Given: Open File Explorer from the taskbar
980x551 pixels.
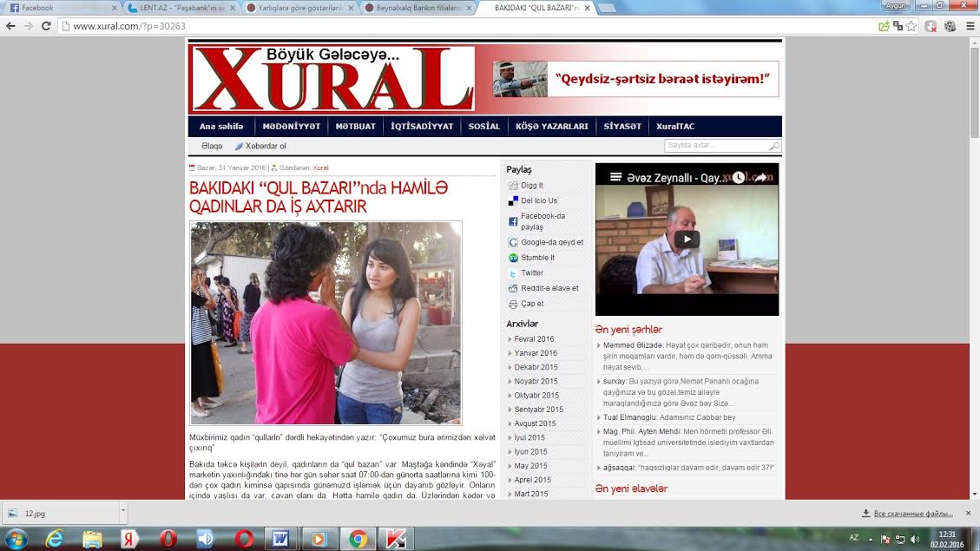Looking at the screenshot, I should click(92, 539).
